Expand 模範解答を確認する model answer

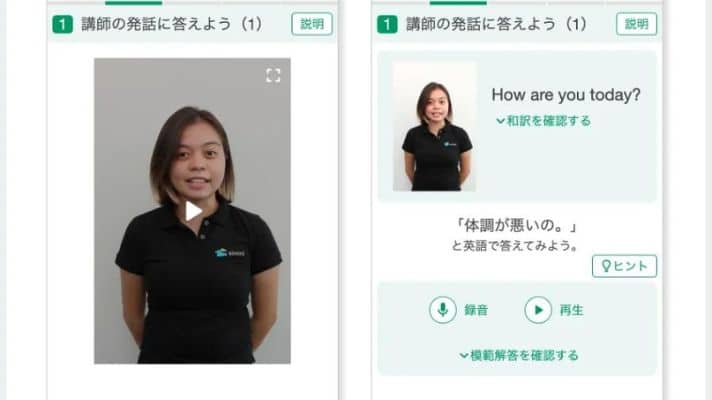click(x=519, y=355)
